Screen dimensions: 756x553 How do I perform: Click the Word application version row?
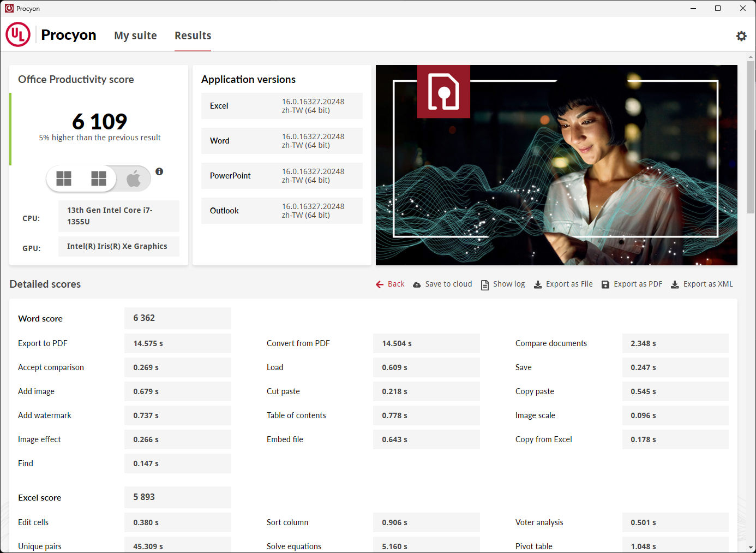pyautogui.click(x=282, y=141)
